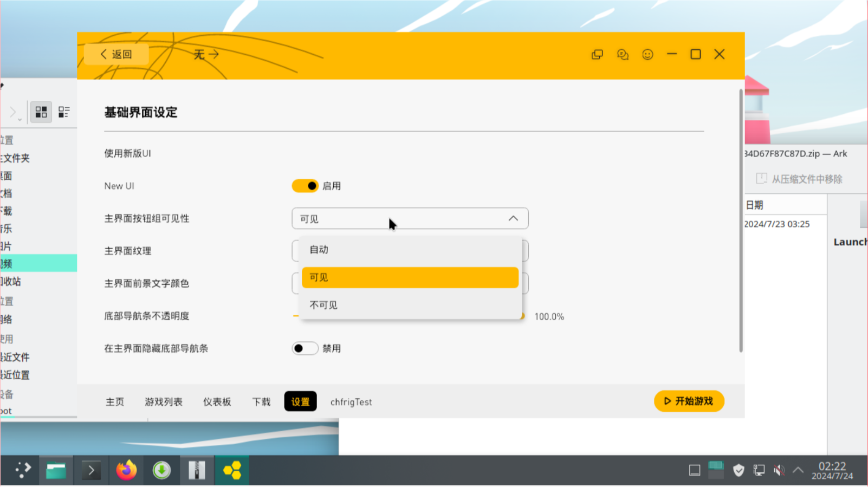
Task: Switch file manager to icons view
Action: pos(41,112)
